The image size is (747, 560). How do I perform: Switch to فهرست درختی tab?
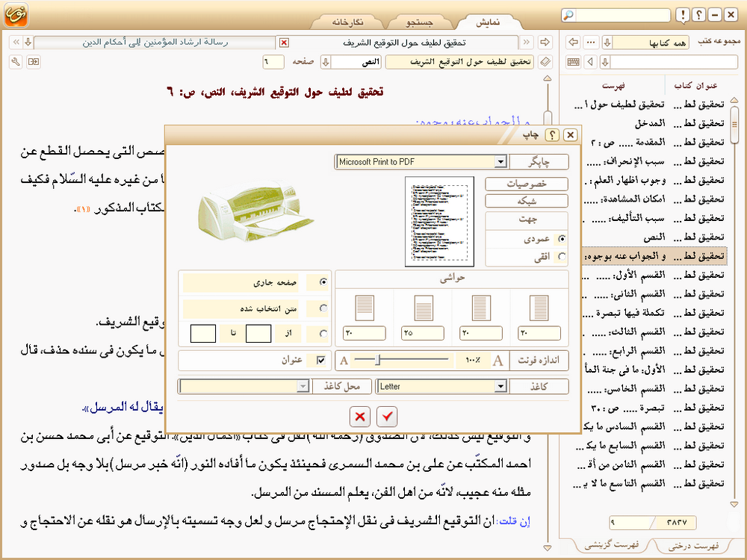(693, 546)
